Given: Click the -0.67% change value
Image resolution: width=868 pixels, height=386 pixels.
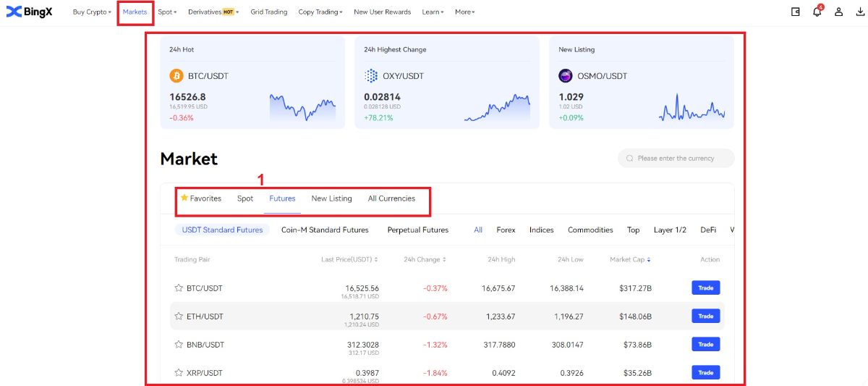Looking at the screenshot, I should pos(435,316).
